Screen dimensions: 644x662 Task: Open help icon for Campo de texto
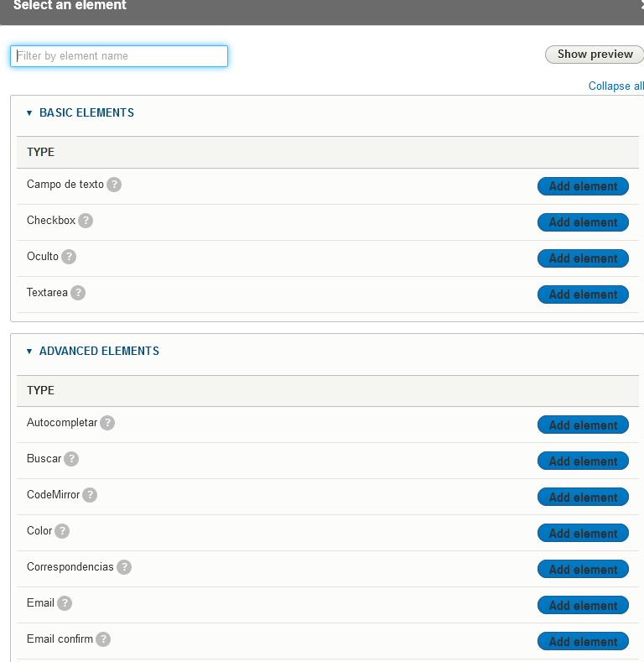(x=114, y=185)
